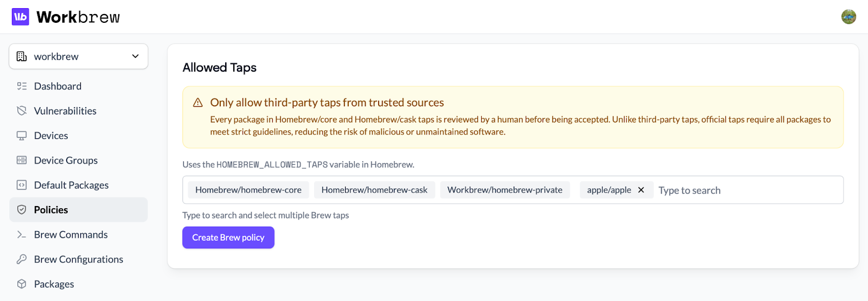Click the Device Groups icon
This screenshot has width=868, height=301.
coord(22,161)
